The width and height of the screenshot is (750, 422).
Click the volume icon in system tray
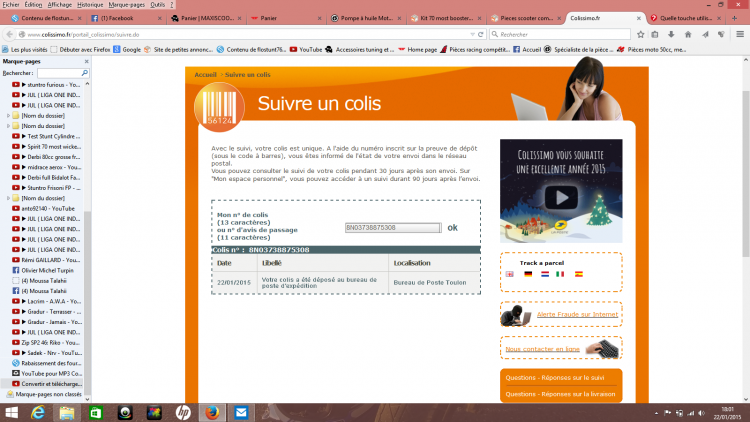click(702, 413)
